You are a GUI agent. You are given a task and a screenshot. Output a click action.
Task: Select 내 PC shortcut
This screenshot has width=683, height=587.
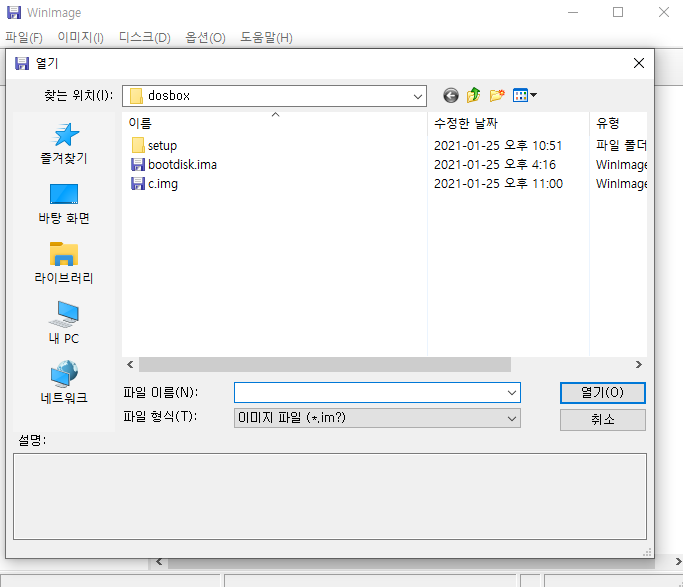tap(64, 323)
